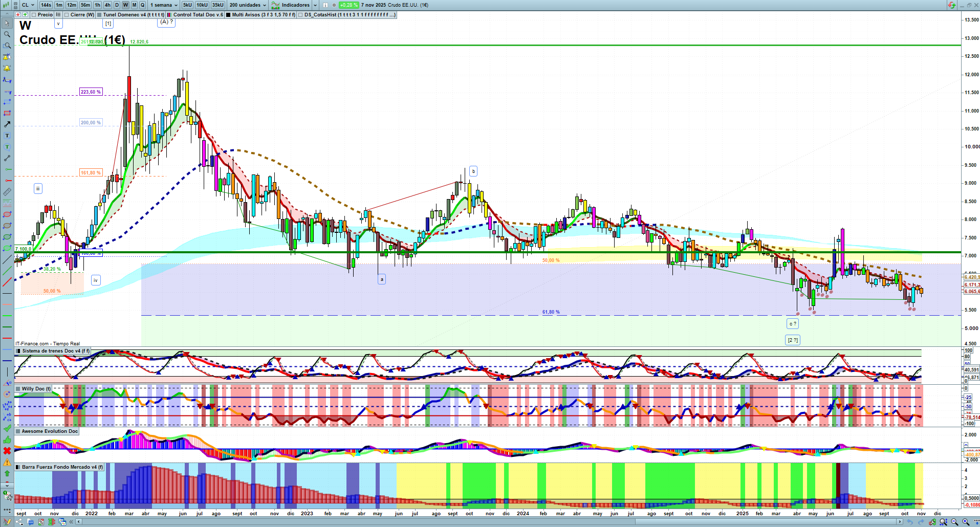Open the 1 semana timeframe dropdown
The image size is (980, 527).
click(x=164, y=5)
